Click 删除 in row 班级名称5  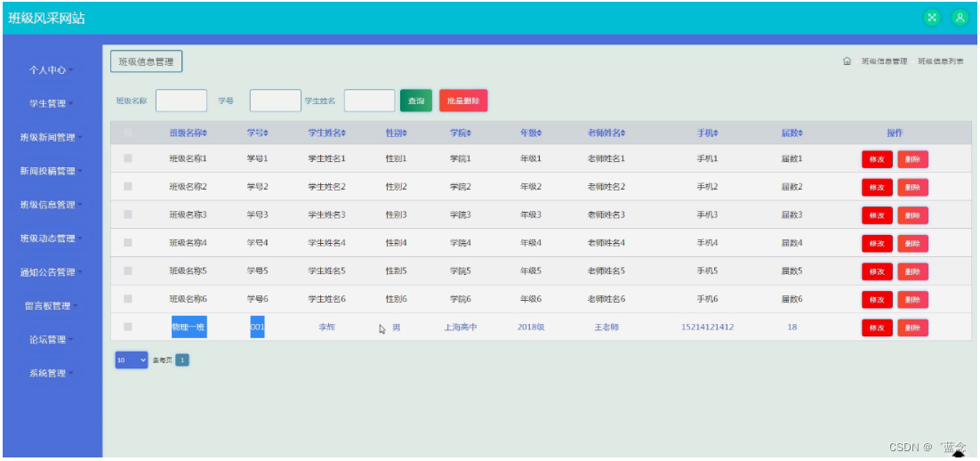pos(912,271)
